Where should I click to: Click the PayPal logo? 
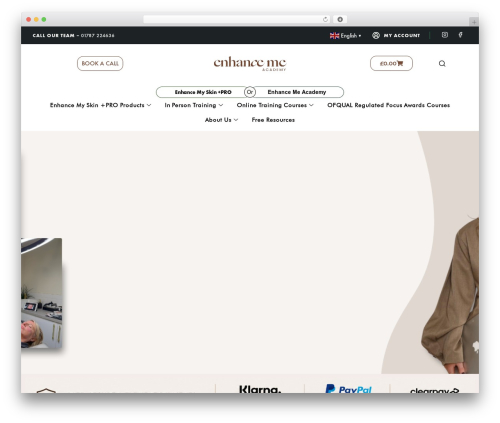point(348,389)
